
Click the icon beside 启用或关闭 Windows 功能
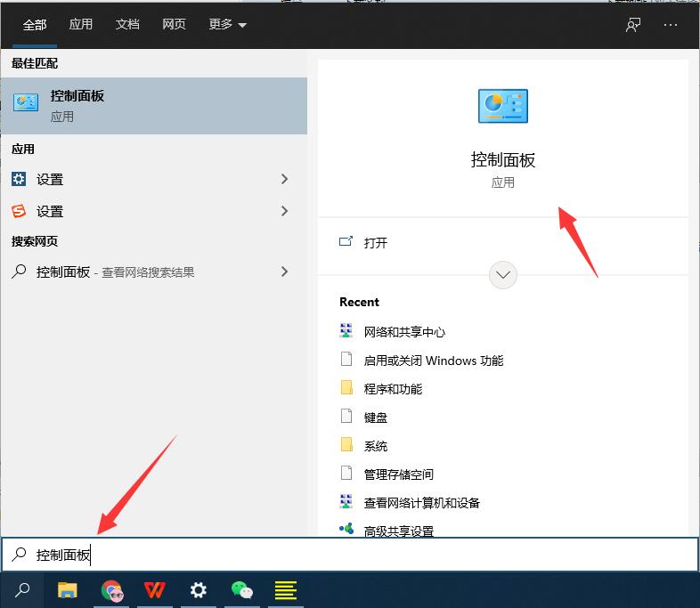pyautogui.click(x=346, y=359)
